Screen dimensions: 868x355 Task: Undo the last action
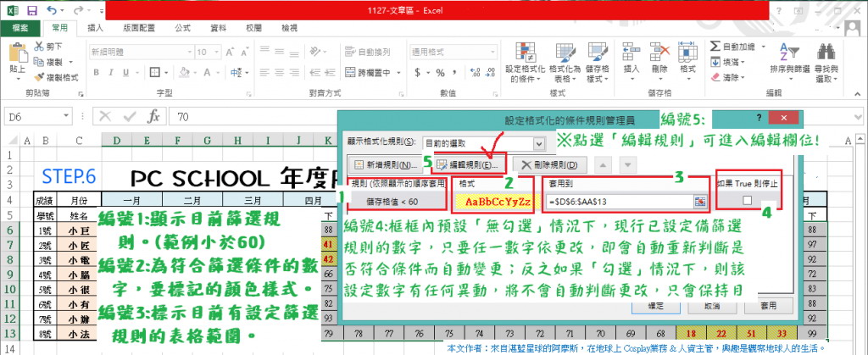click(52, 10)
